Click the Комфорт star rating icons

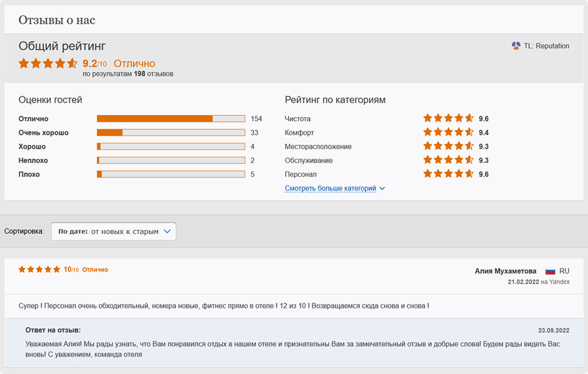[x=449, y=132]
